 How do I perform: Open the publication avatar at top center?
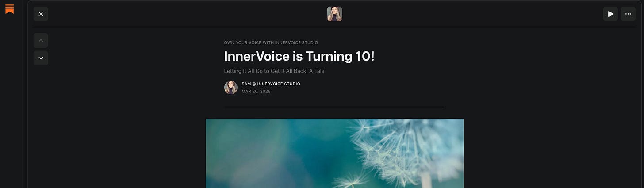pyautogui.click(x=334, y=14)
